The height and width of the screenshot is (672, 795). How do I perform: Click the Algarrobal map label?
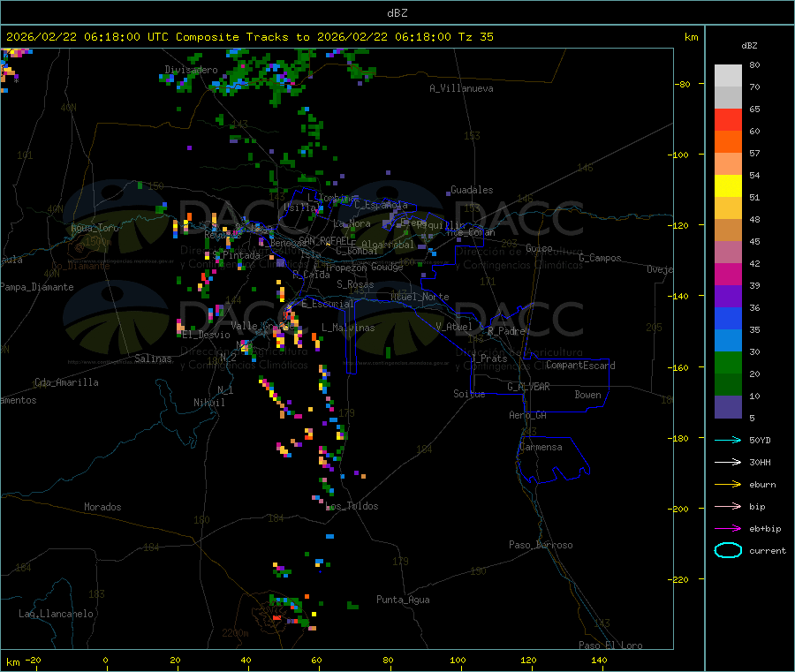[388, 245]
